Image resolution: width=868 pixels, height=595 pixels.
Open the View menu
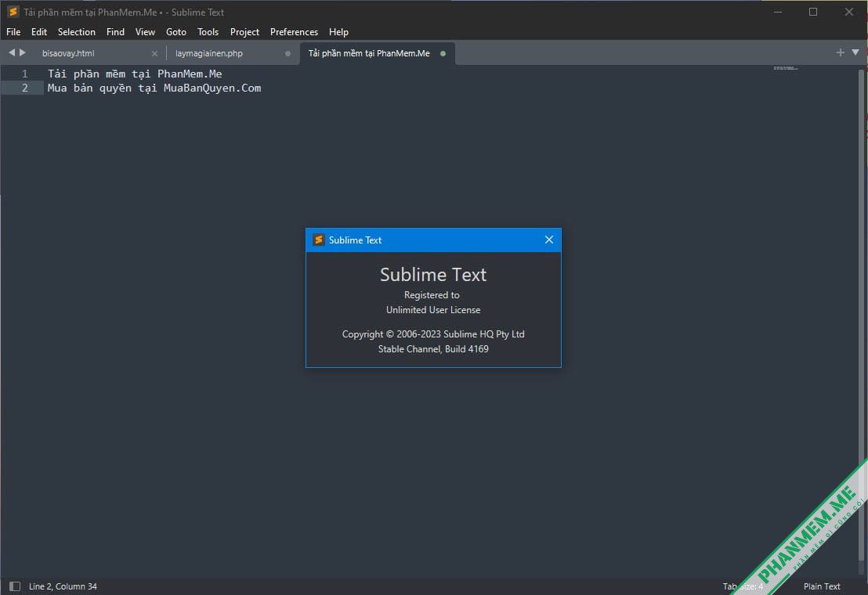145,32
